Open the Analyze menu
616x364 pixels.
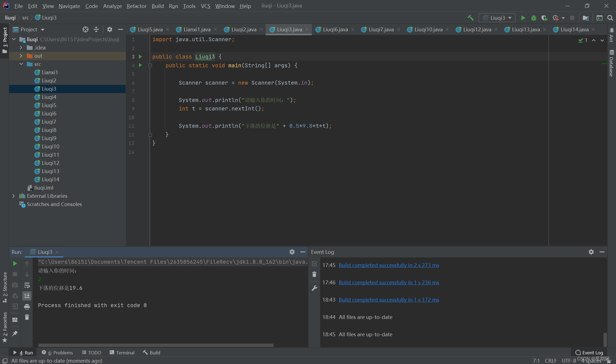(112, 6)
